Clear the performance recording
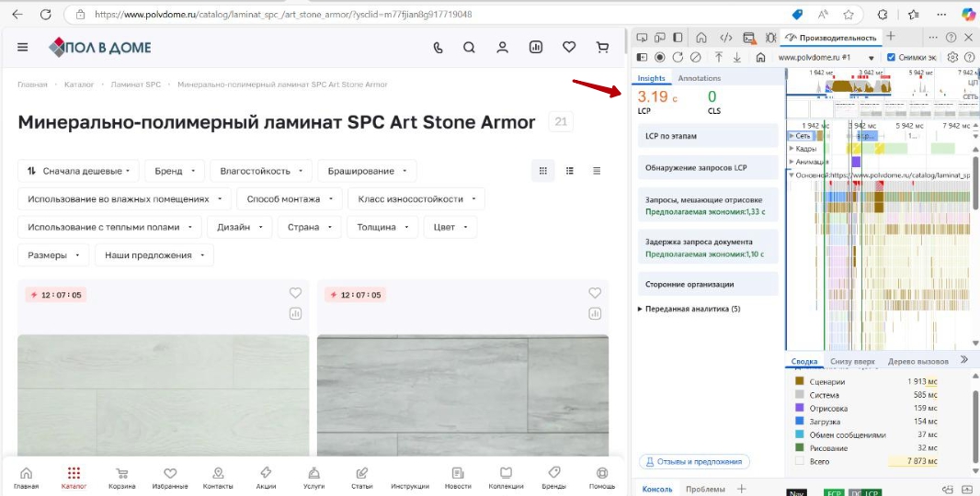This screenshot has width=980, height=496. [x=696, y=58]
